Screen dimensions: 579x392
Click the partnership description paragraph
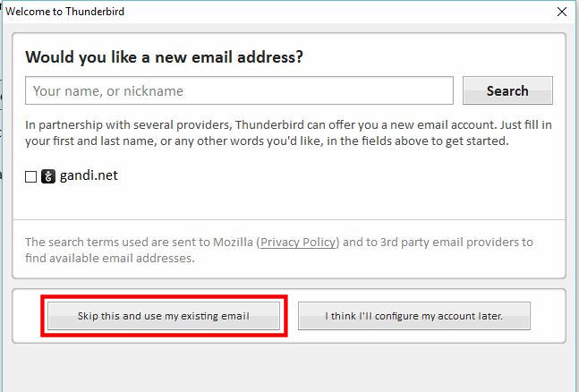pyautogui.click(x=288, y=132)
